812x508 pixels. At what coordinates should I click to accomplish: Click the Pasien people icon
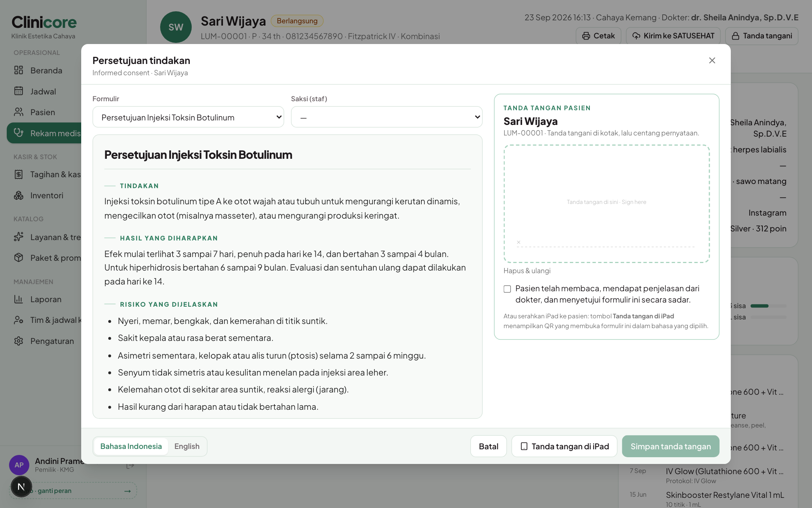pos(19,112)
